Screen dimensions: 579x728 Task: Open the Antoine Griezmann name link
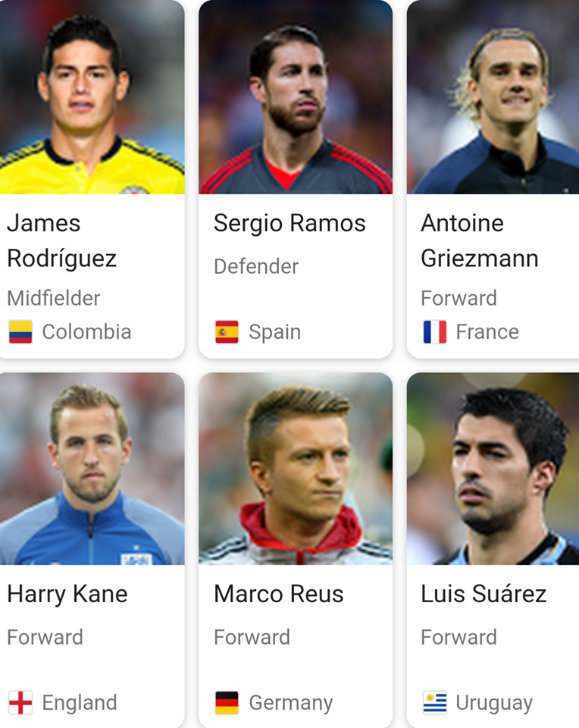coord(480,240)
